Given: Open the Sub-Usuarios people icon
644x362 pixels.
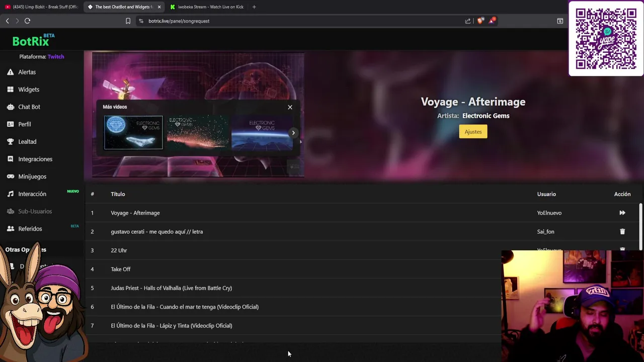Looking at the screenshot, I should point(10,211).
